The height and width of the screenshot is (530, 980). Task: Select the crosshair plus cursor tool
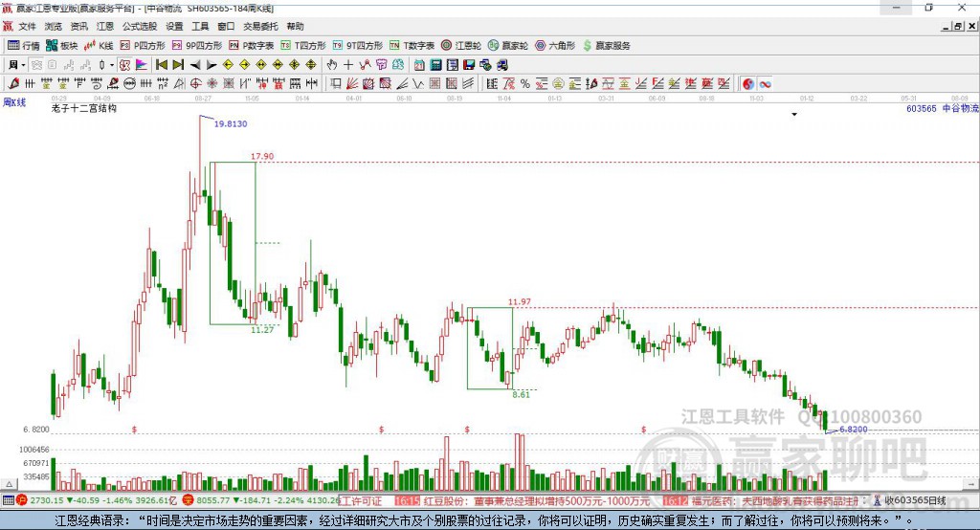(348, 65)
